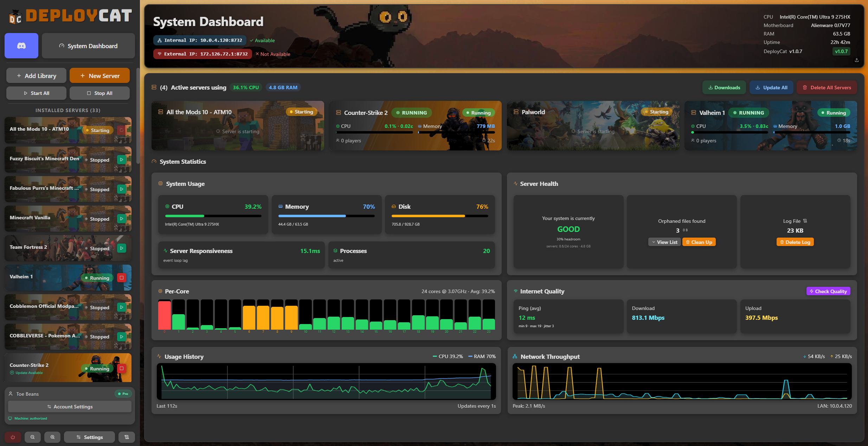Click the DeployCat logo
The image size is (868, 446).
click(70, 16)
